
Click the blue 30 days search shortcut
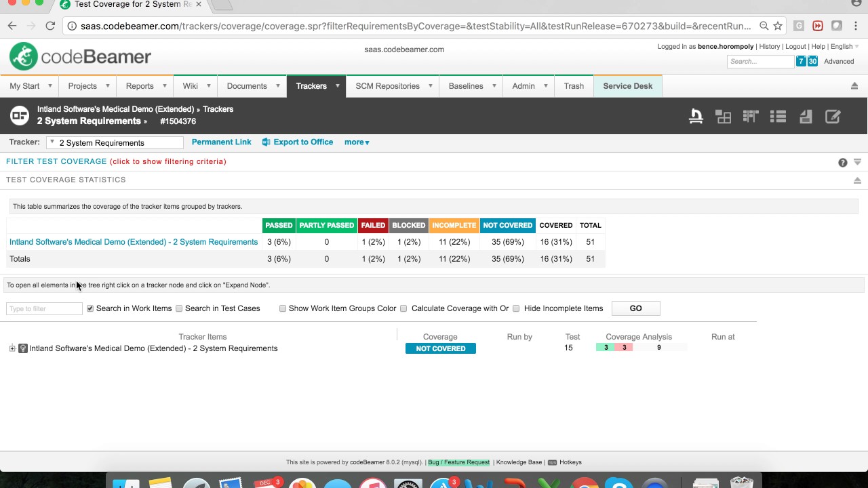(812, 61)
